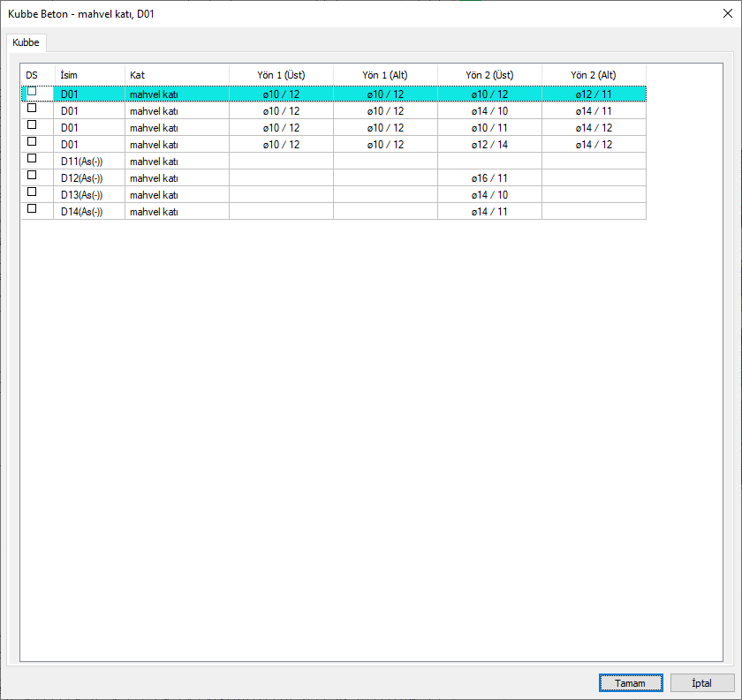Sort by Yön 1 (Üst) column header
This screenshot has width=742, height=700.
click(x=281, y=75)
